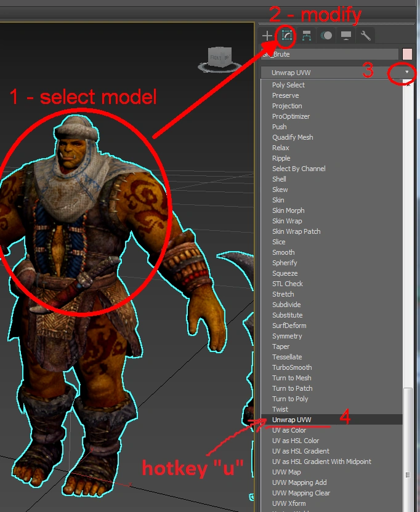The height and width of the screenshot is (512, 420).
Task: Add the Taper modifier
Action: [x=281, y=346]
